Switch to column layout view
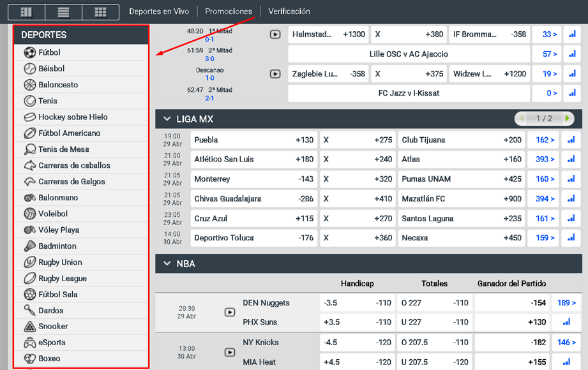The width and height of the screenshot is (588, 370). point(26,12)
